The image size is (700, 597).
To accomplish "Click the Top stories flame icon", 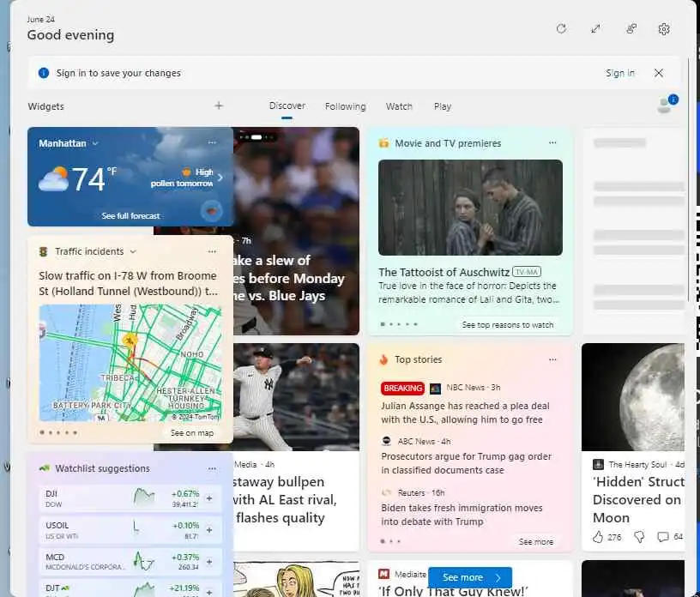I will (x=383, y=359).
